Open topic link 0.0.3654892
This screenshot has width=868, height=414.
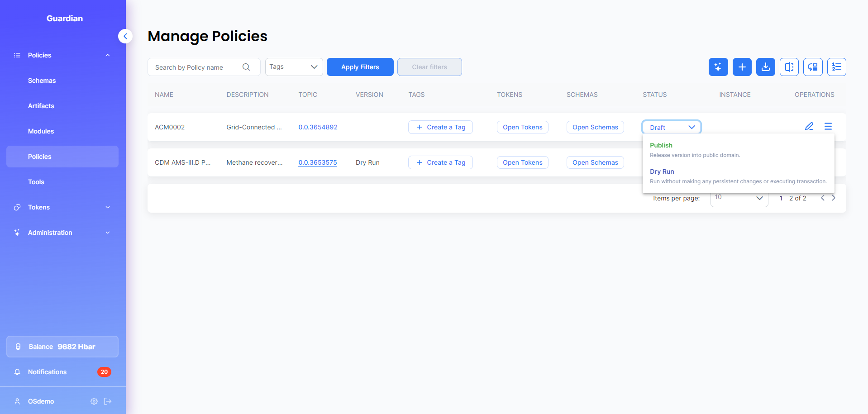click(x=318, y=127)
